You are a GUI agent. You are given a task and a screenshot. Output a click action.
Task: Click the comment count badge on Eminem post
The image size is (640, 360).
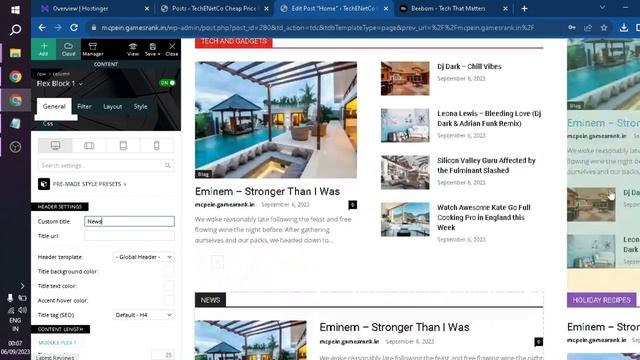[353, 205]
